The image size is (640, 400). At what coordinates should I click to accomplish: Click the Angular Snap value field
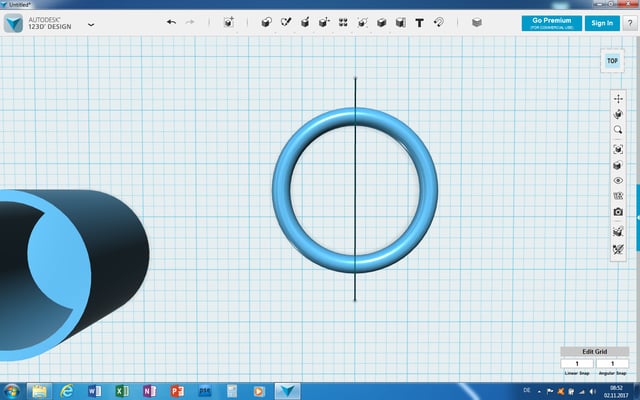coord(612,363)
